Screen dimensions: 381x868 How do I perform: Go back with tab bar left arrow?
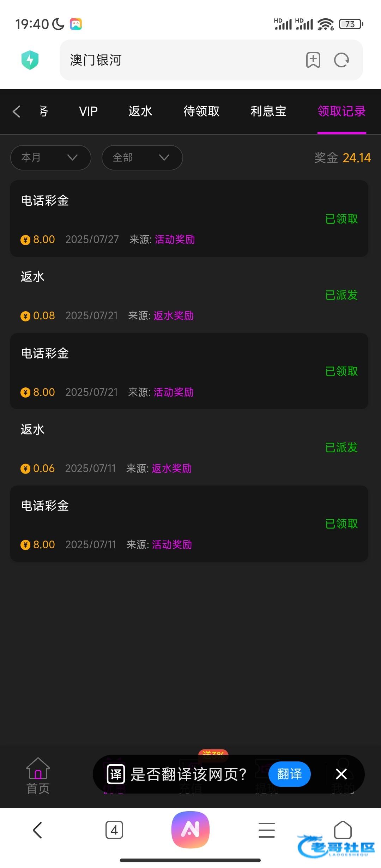(17, 111)
